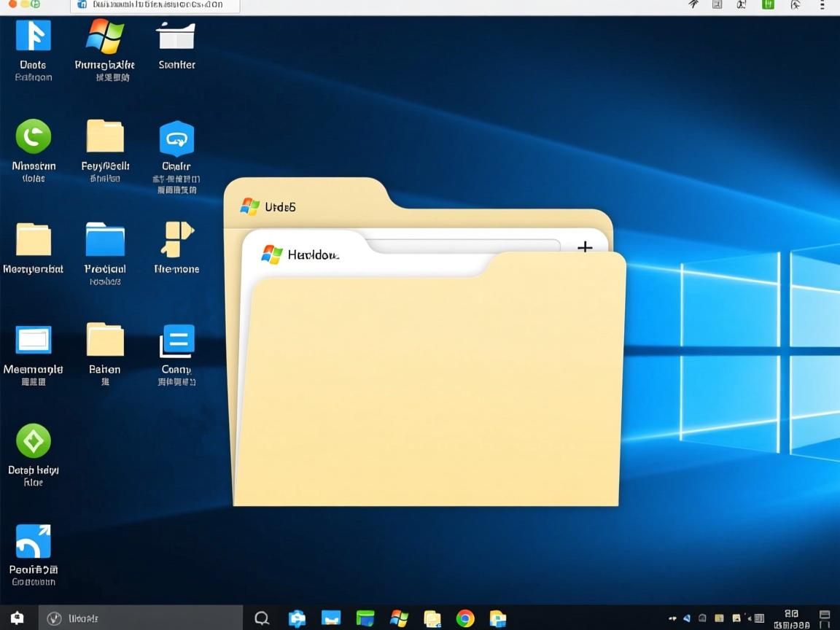This screenshot has height=630, width=840.
Task: Open the three-dot menu at top right
Action: coord(822,5)
